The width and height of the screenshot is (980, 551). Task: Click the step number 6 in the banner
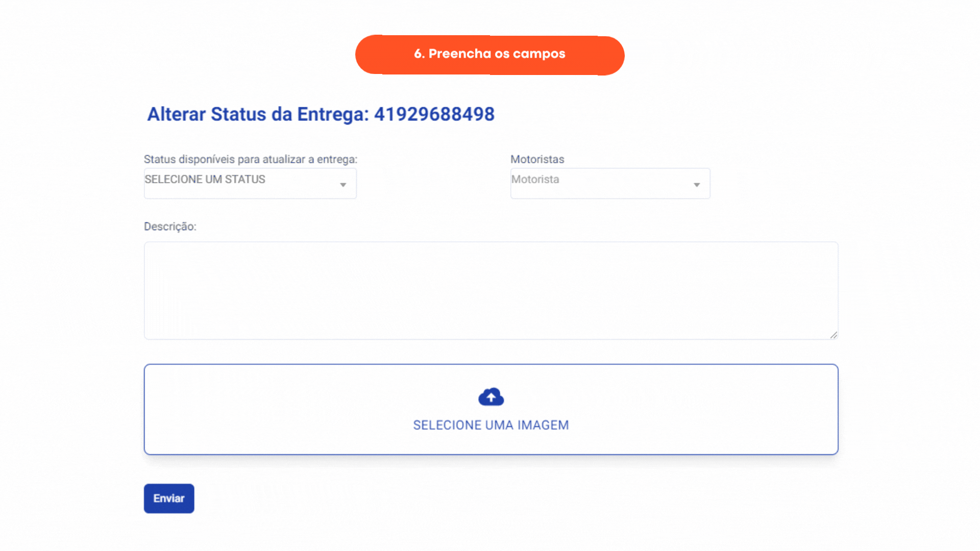coord(419,54)
